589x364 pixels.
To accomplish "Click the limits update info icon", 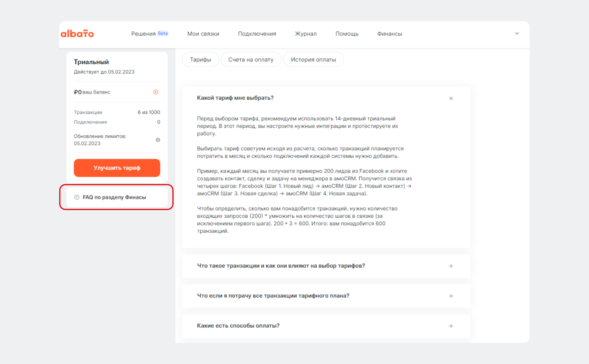I will (158, 140).
